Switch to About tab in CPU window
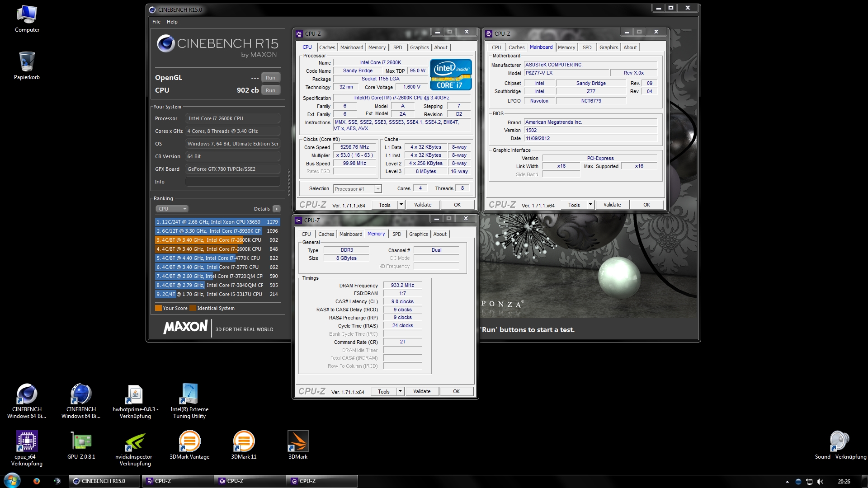 tap(441, 47)
